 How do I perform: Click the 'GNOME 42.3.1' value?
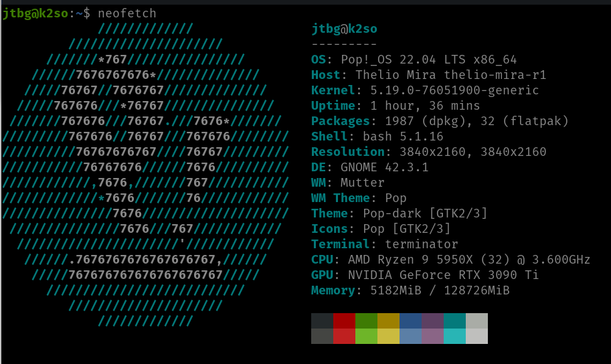coord(385,167)
